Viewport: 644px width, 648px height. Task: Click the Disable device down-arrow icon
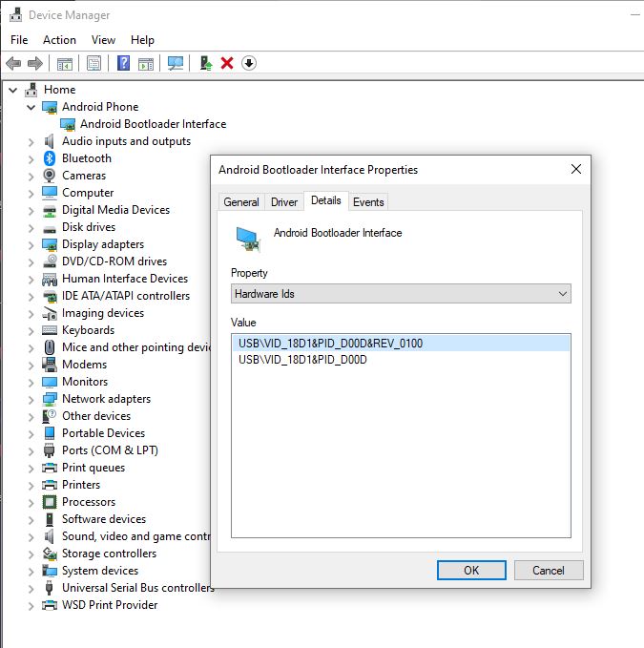coord(249,63)
